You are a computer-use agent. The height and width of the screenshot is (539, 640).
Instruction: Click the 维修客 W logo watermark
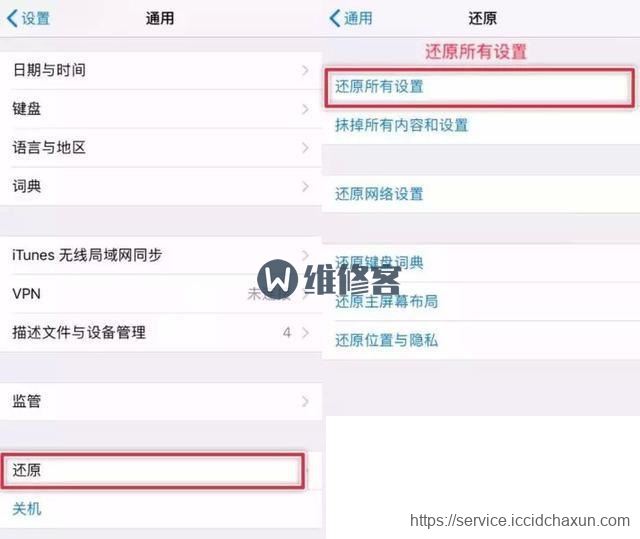click(278, 279)
